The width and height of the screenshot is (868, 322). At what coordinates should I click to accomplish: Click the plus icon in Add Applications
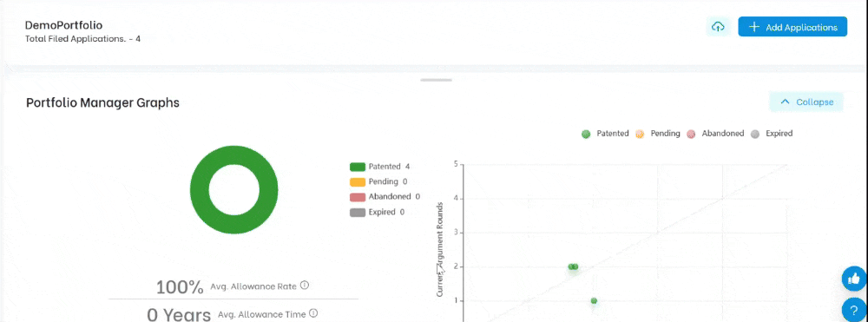[753, 27]
